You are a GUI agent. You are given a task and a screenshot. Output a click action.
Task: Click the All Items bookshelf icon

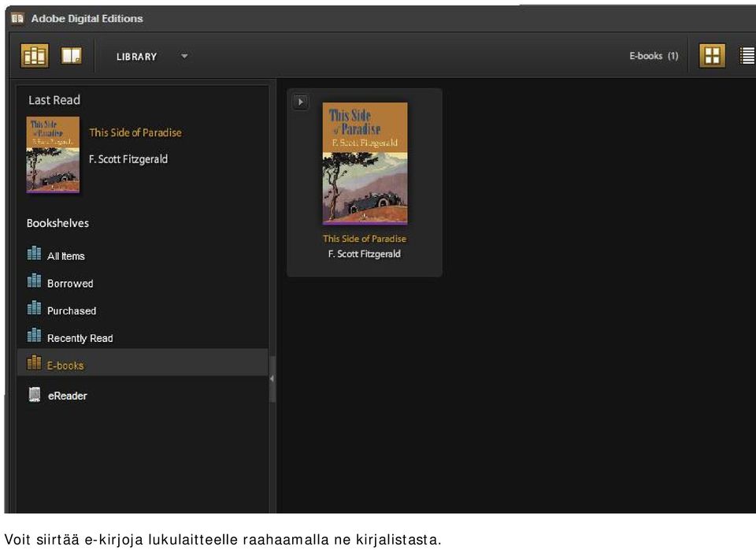click(34, 253)
